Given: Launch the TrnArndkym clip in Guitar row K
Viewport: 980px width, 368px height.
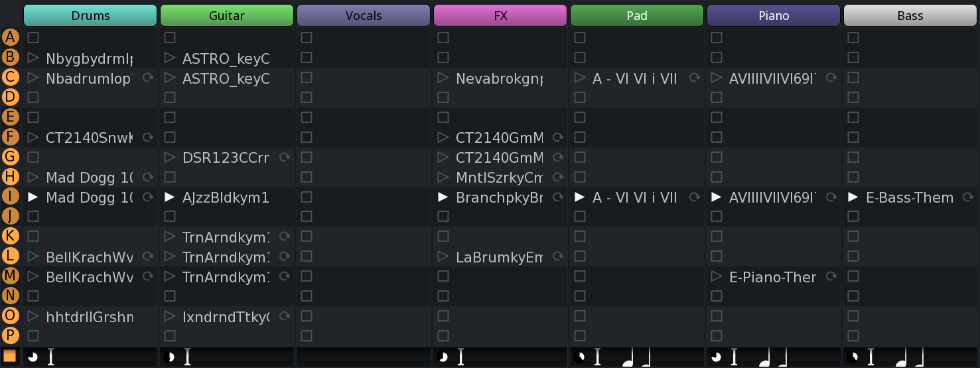Looking at the screenshot, I should pos(170,236).
